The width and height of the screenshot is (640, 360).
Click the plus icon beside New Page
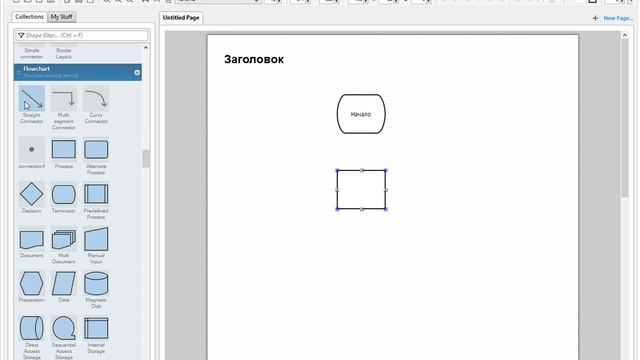pyautogui.click(x=595, y=18)
